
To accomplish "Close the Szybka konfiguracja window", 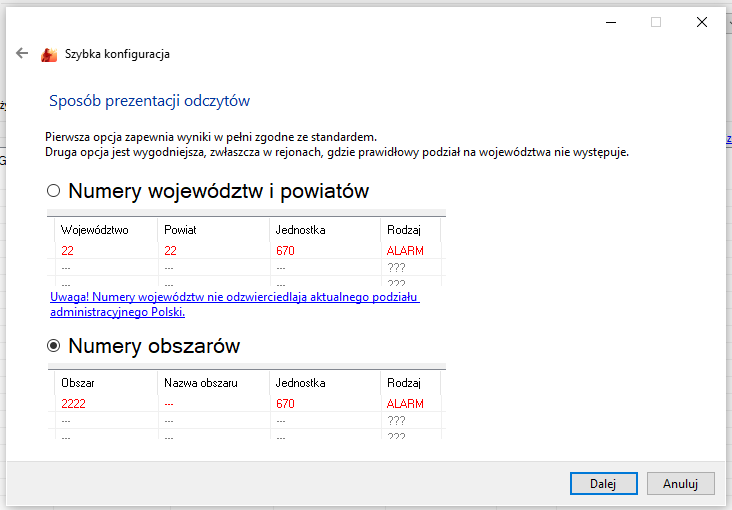I will tap(701, 22).
